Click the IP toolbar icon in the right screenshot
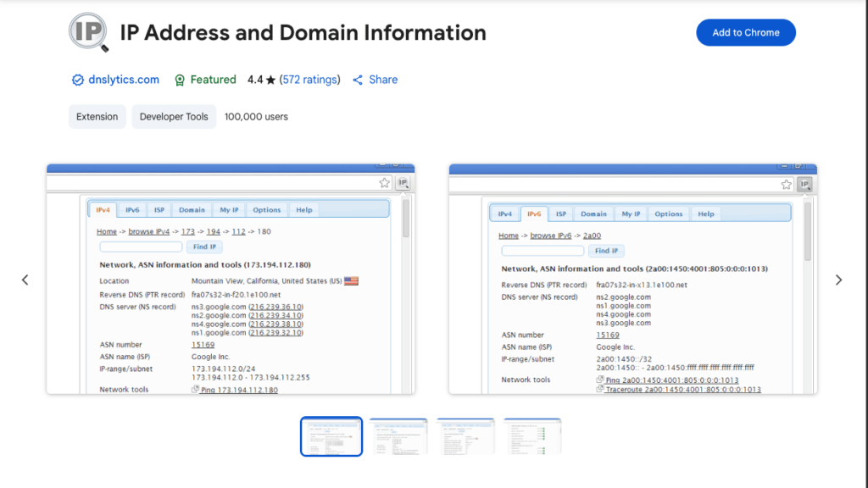Viewport: 868px width, 488px height. pyautogui.click(x=805, y=182)
